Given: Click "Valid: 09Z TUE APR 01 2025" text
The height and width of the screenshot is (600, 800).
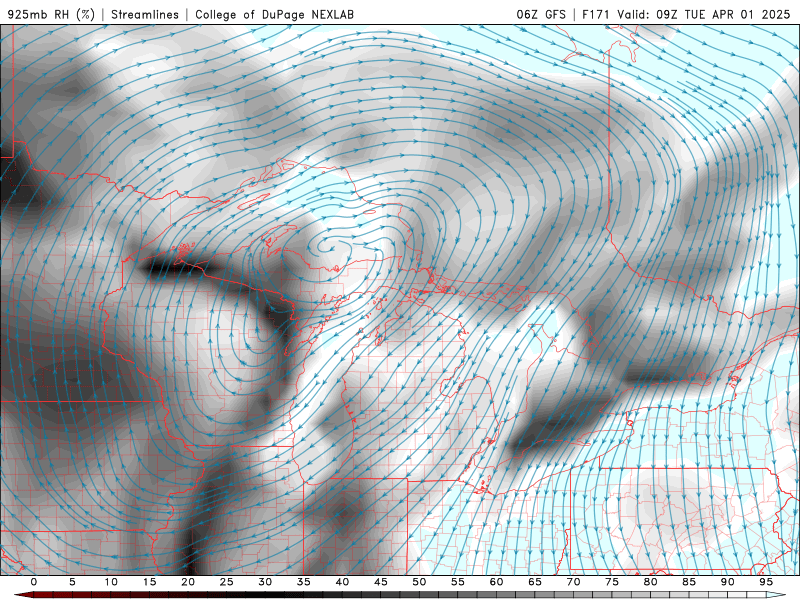Looking at the screenshot, I should click(704, 14).
